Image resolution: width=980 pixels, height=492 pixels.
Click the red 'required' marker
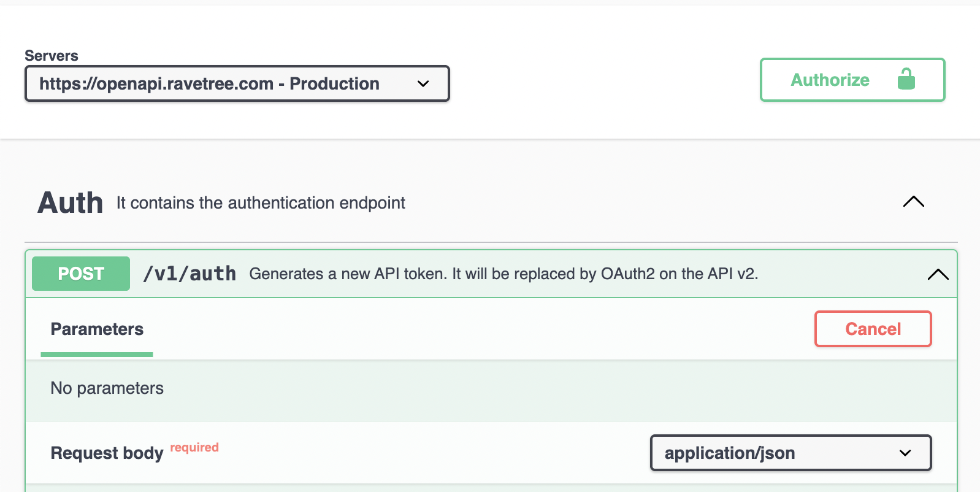tap(194, 447)
